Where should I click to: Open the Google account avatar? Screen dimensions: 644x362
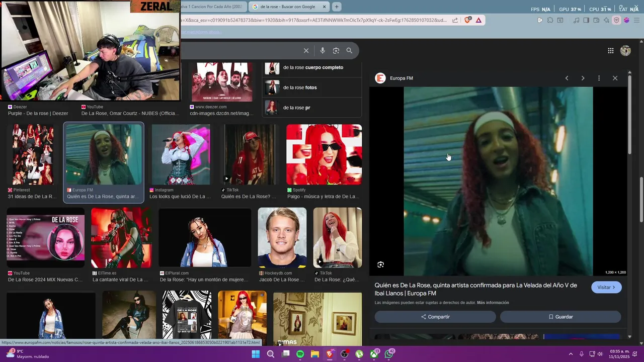pyautogui.click(x=625, y=51)
